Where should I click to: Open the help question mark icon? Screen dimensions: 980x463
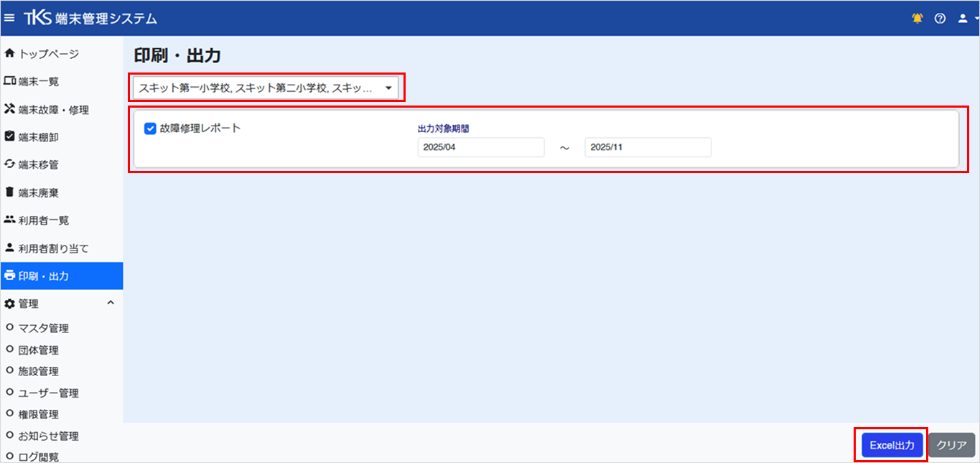click(x=940, y=19)
